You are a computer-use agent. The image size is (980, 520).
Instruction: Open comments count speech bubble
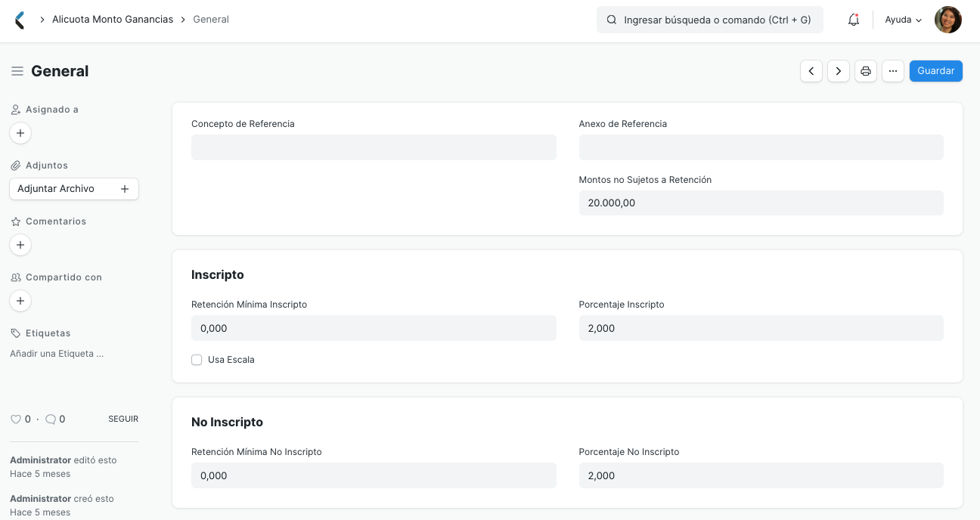(51, 419)
